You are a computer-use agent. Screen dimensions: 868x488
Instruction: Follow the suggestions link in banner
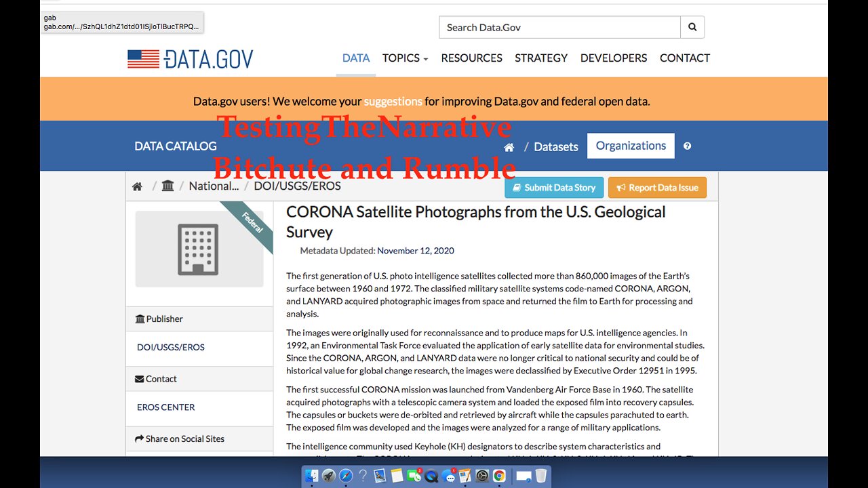point(393,102)
